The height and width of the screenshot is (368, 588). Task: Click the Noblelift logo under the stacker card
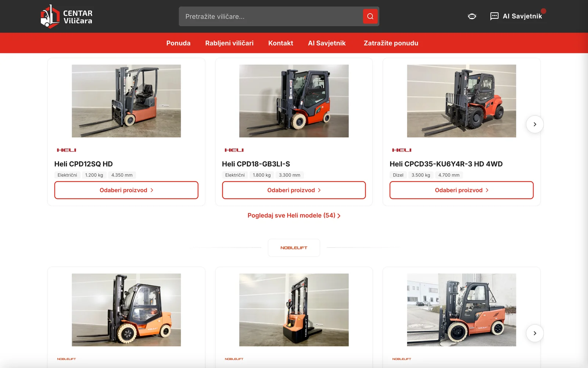point(234,359)
